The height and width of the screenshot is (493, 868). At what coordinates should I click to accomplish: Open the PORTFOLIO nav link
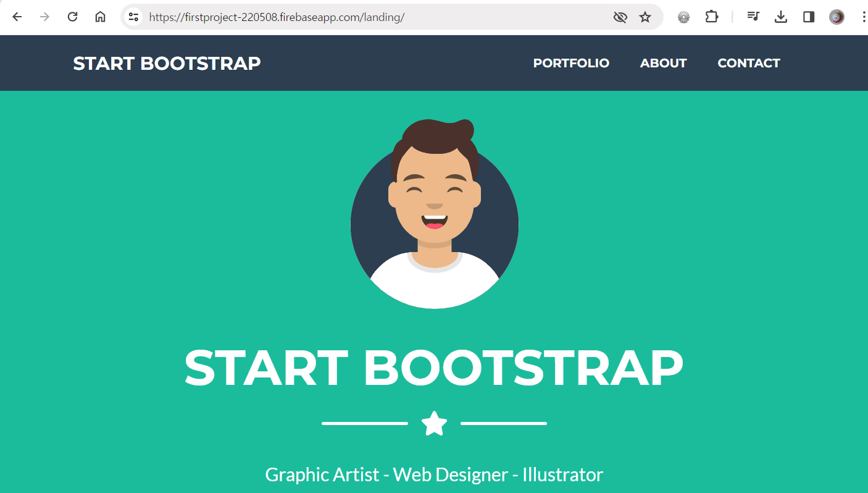coord(571,63)
